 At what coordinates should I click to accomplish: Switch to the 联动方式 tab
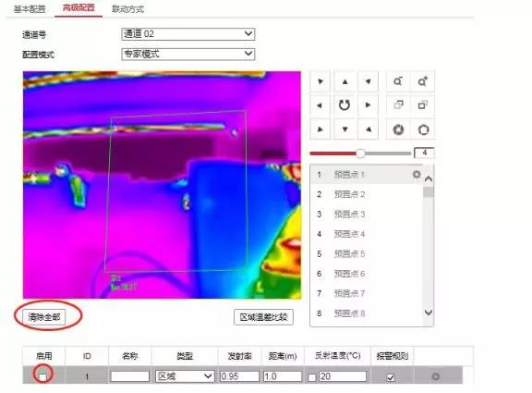(127, 9)
